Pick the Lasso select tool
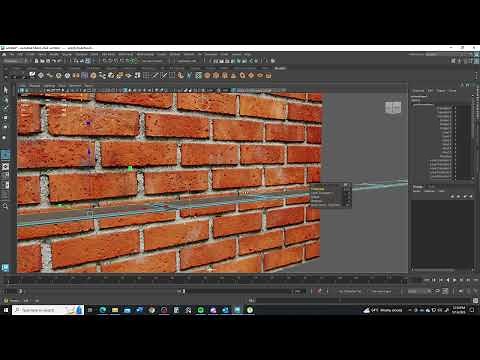480x360 pixels. tap(5, 99)
